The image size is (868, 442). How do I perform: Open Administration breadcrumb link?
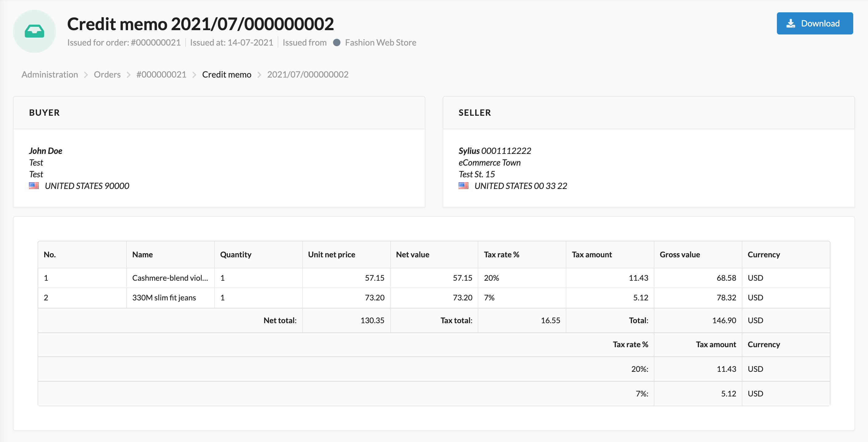pyautogui.click(x=50, y=74)
